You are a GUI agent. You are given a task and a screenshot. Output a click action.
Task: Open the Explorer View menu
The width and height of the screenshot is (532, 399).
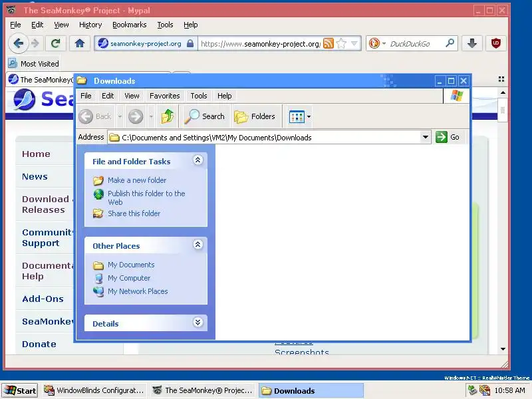132,96
